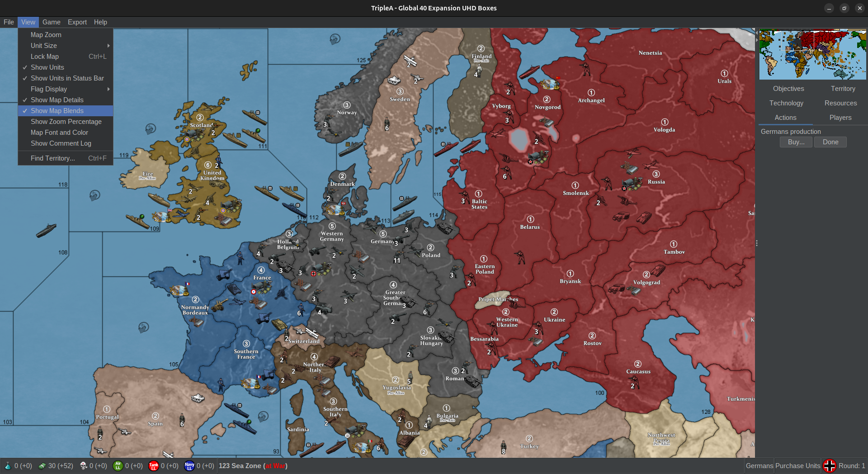Image resolution: width=868 pixels, height=474 pixels.
Task: Open Map Font and Color settings
Action: (x=66, y=133)
